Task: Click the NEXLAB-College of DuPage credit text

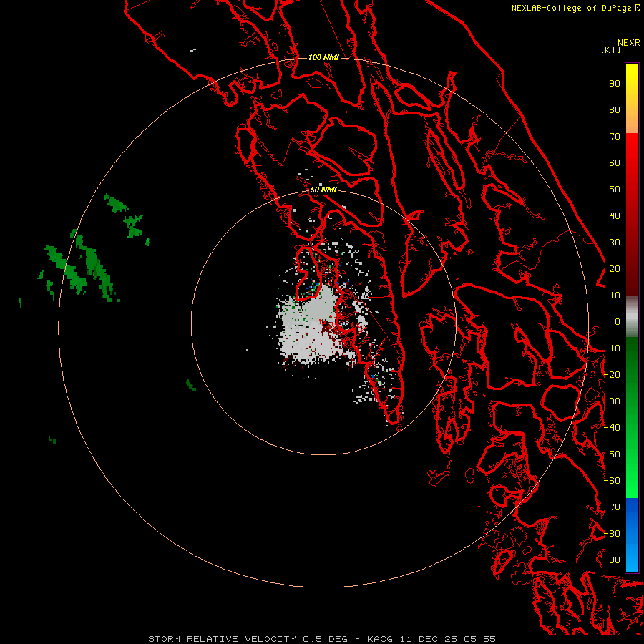Action: pos(576,8)
